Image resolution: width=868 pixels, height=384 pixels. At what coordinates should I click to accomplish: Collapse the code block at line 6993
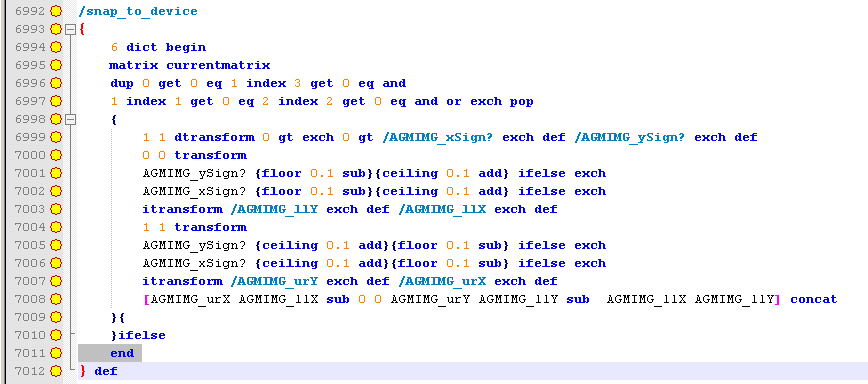point(70,29)
